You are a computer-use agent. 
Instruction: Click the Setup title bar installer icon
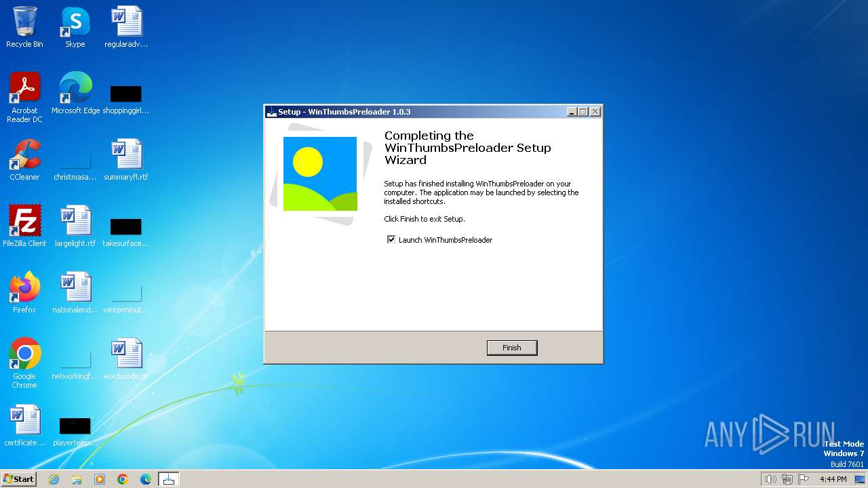click(271, 112)
